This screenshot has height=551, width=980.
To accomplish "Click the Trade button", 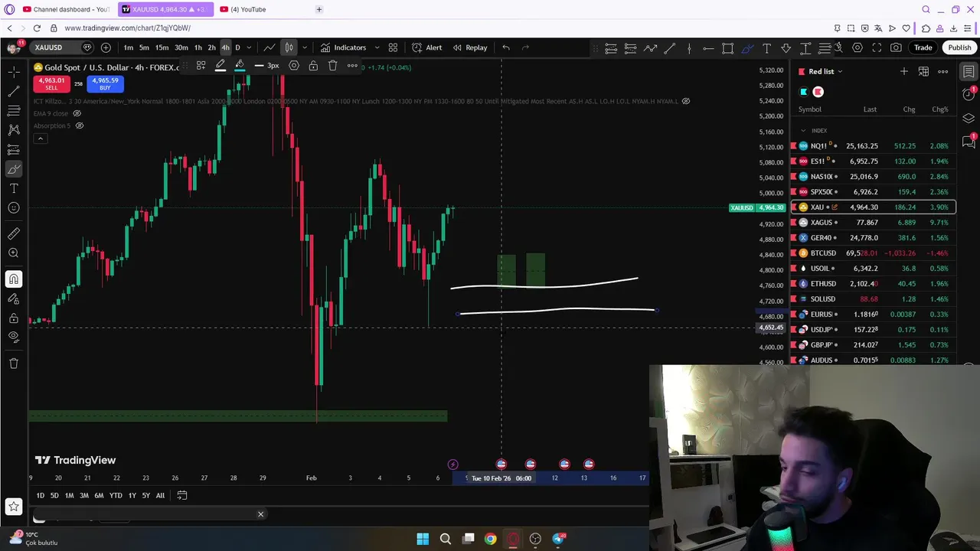I will [x=923, y=47].
